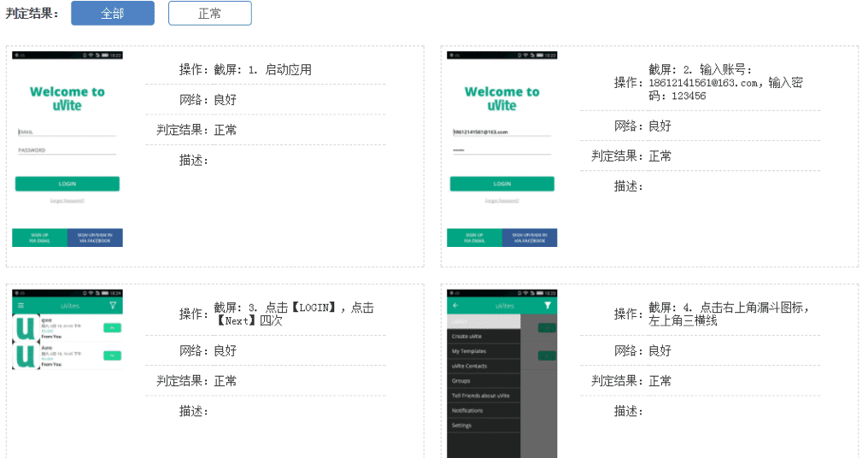Click the '描述:' label in the step 4 card

[x=628, y=411]
